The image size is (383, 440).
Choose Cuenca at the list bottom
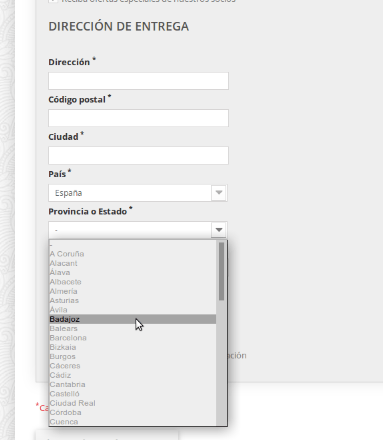(133, 422)
